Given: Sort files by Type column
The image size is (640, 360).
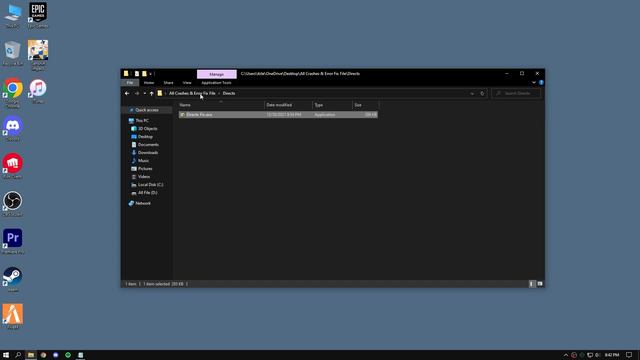Looking at the screenshot, I should click(332, 105).
